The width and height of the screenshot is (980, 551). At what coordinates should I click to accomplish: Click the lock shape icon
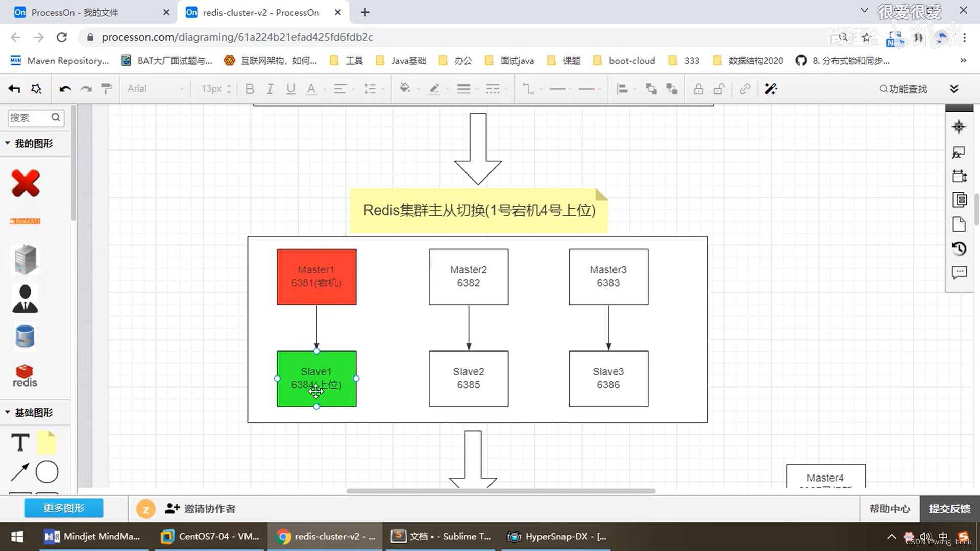(698, 88)
